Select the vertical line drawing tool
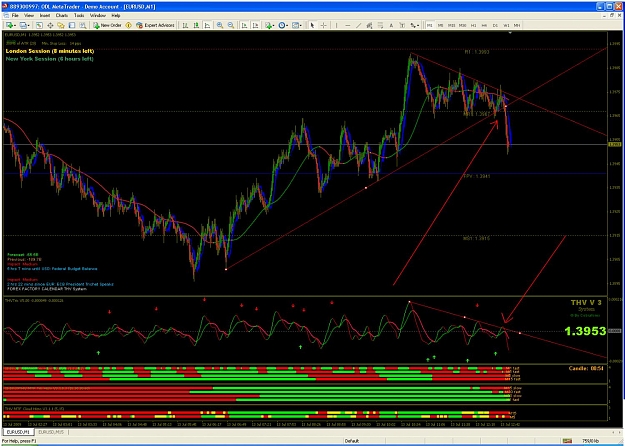This screenshot has width=625, height=446. pyautogui.click(x=336, y=25)
